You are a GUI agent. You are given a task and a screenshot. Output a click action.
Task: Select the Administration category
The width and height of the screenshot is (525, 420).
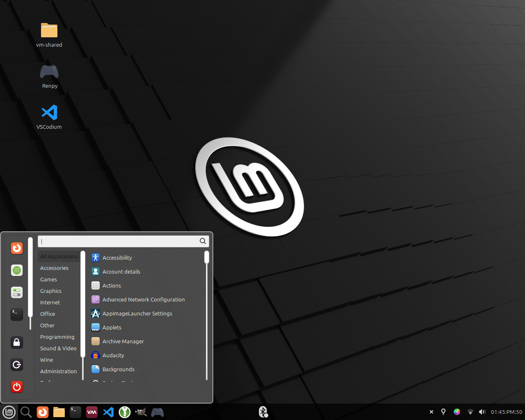(x=59, y=371)
